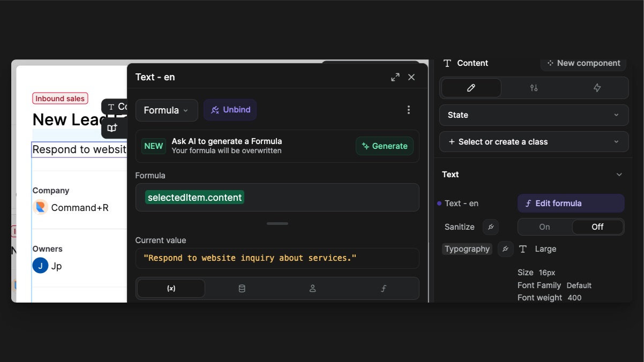This screenshot has height=362, width=644.
Task: Open Select or create a class dropdown
Action: [x=534, y=142]
